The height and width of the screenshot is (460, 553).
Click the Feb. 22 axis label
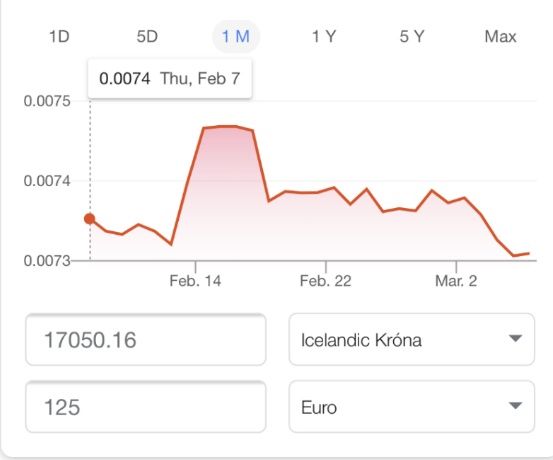(326, 281)
